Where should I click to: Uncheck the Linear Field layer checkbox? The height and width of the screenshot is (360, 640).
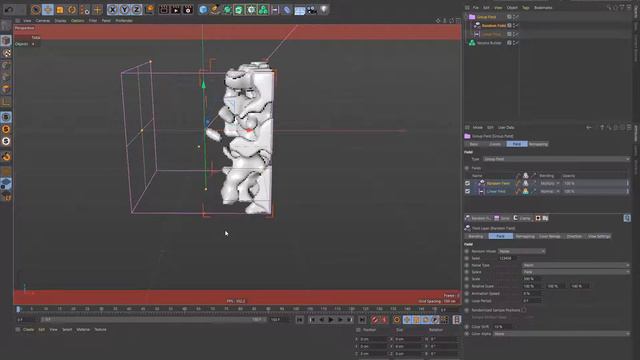467,191
